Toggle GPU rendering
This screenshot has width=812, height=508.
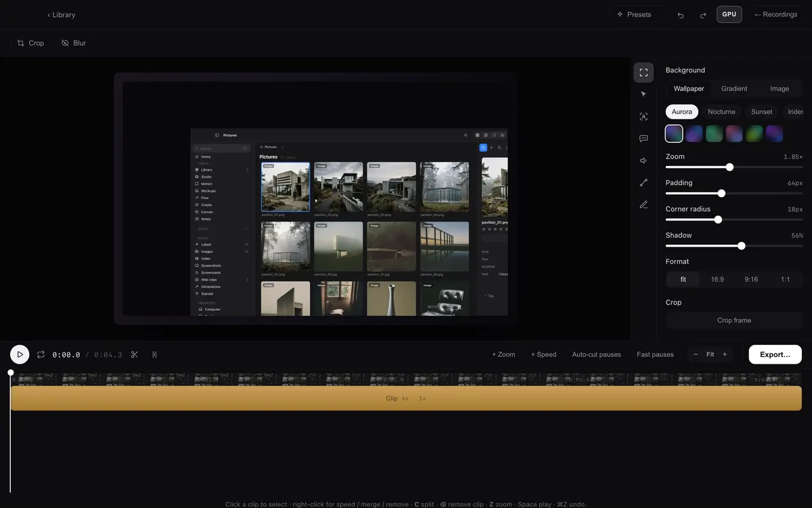[729, 14]
